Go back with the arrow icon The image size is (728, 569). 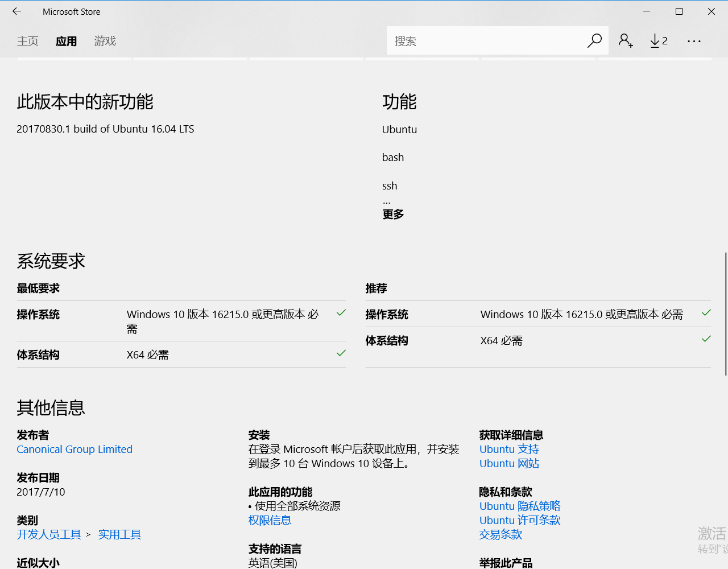point(16,11)
